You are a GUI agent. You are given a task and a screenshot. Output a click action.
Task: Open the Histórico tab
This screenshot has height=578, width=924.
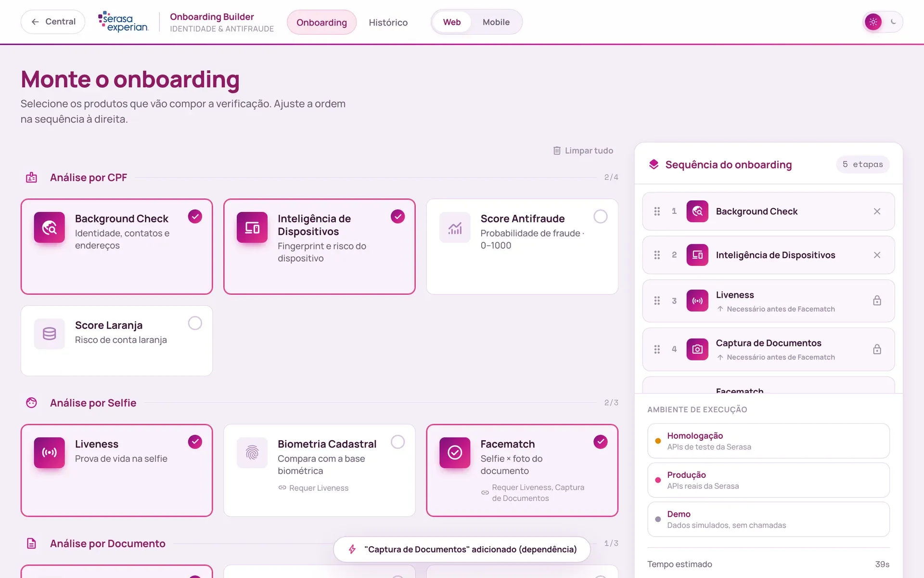click(x=388, y=22)
